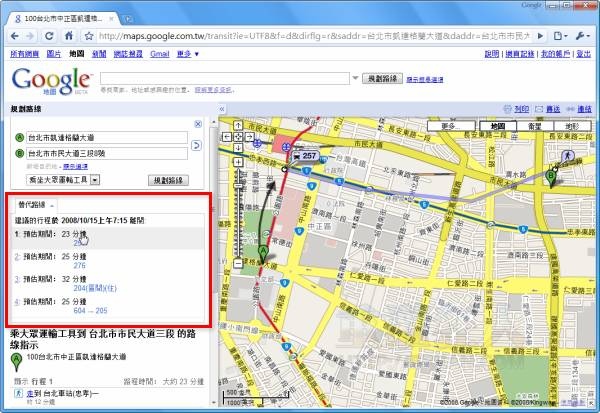The width and height of the screenshot is (600, 413).
Task: Select route 3 estimated 32 分鐘
Action: (x=109, y=283)
